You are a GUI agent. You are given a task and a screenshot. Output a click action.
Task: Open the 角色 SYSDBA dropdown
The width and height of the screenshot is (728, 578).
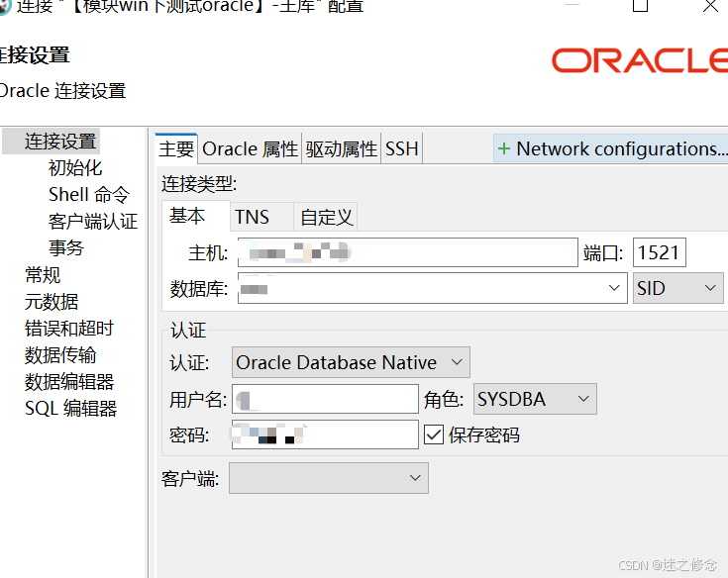(x=535, y=399)
